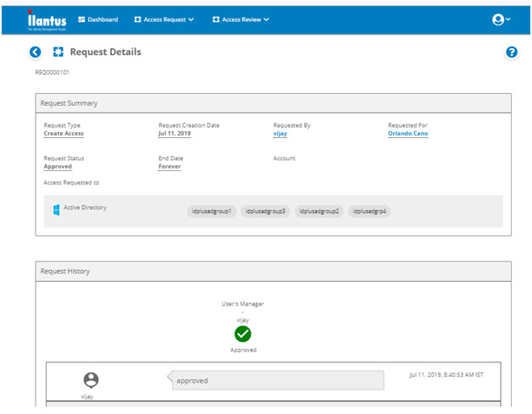Viewport: 532px width, 414px height.
Task: Open the profile dropdown chevron
Action: click(x=508, y=19)
